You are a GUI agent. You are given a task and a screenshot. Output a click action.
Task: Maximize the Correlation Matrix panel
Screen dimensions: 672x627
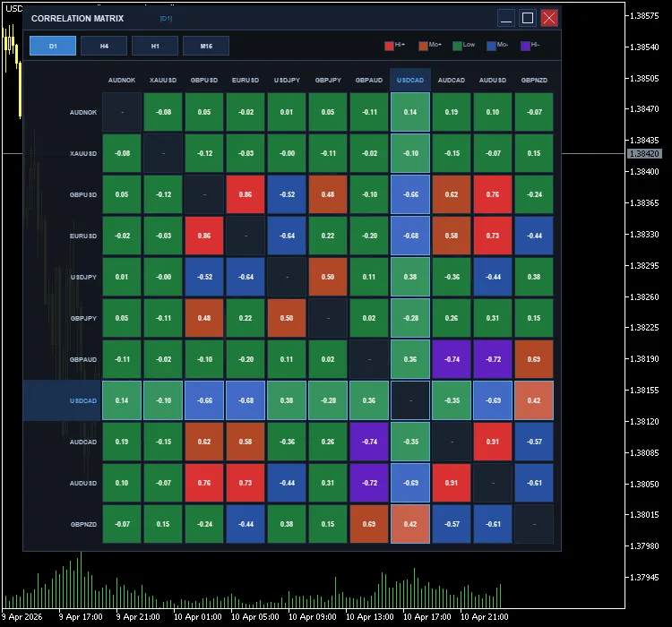[528, 18]
